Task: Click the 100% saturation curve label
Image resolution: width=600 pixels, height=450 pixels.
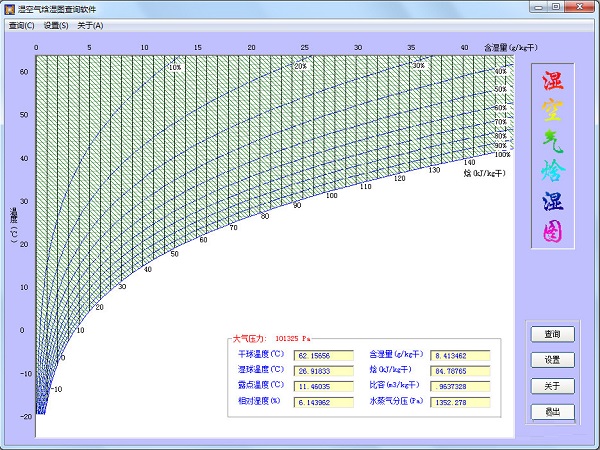Action: [502, 155]
